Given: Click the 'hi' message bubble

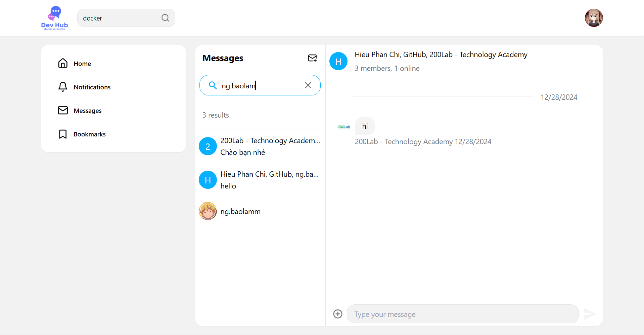Looking at the screenshot, I should tap(365, 126).
